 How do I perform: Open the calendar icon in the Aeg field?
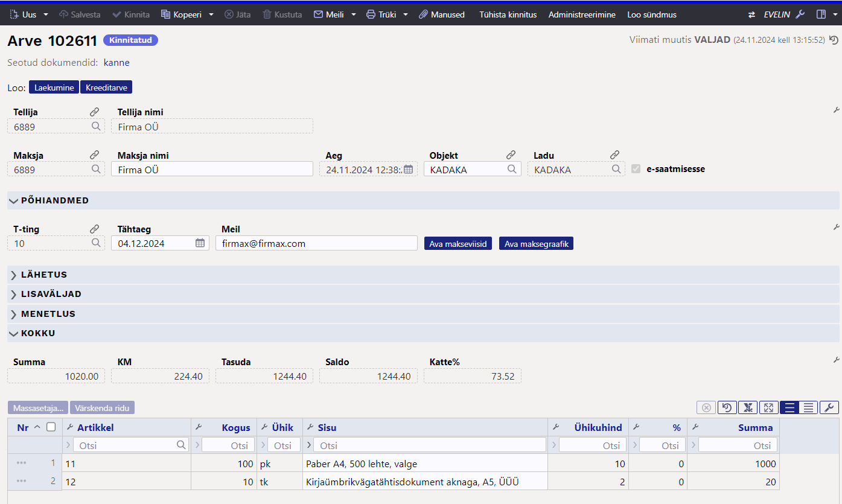[409, 170]
